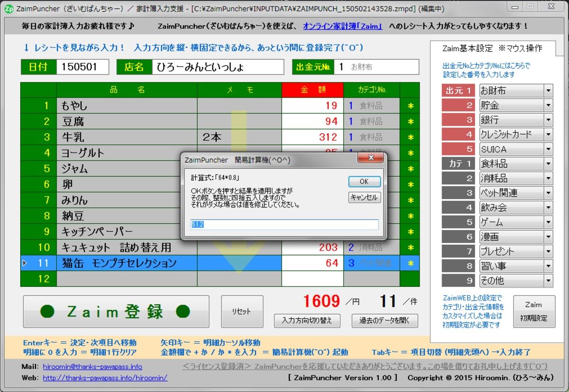Click OK in the calculator dialog
Viewport: 569px width, 392px height.
(364, 182)
